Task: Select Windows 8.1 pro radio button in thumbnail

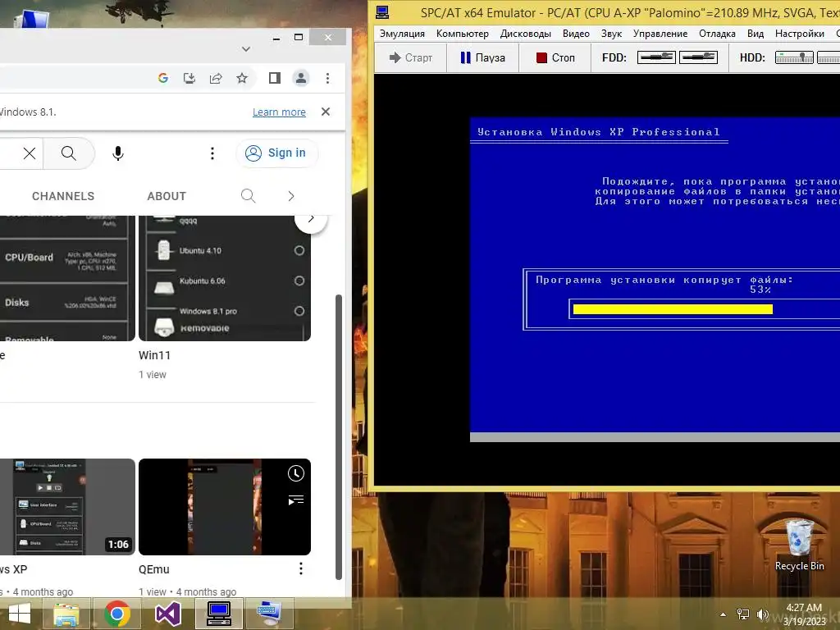Action: tap(299, 311)
